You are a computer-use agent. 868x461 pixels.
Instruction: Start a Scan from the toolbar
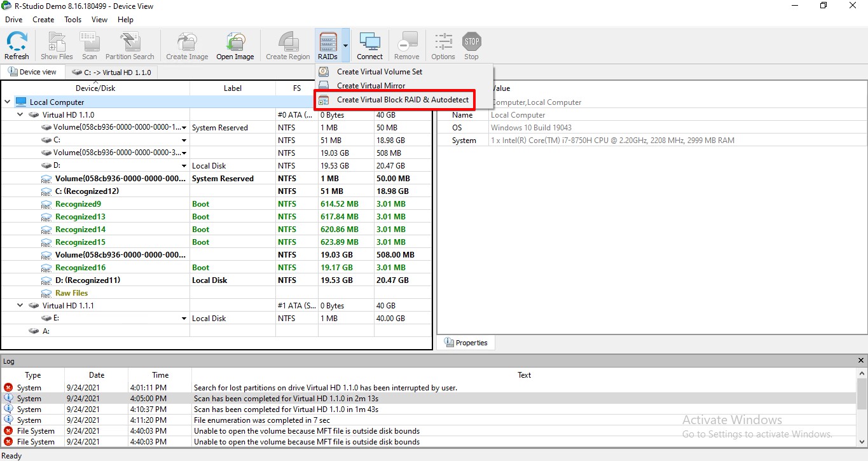pos(89,45)
